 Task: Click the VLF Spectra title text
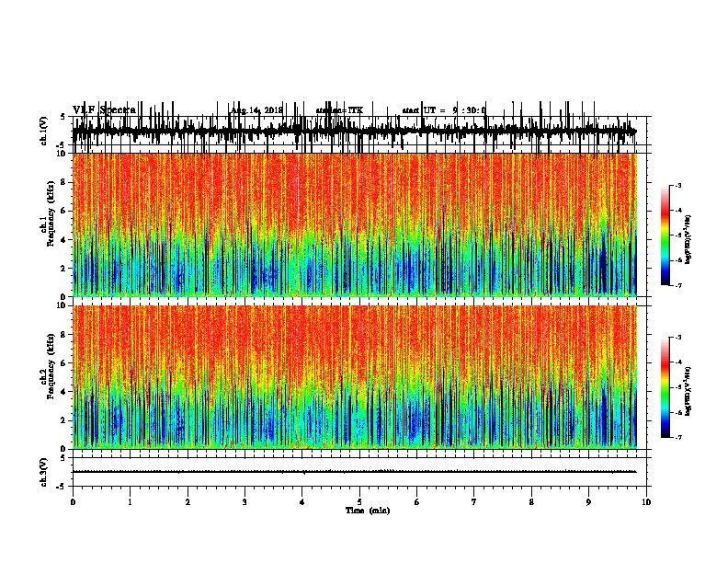tap(104, 110)
